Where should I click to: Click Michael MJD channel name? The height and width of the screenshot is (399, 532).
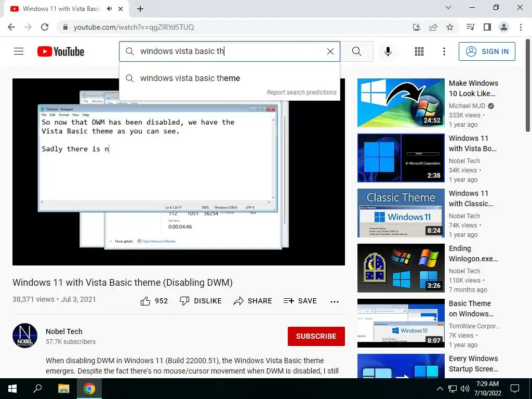(467, 106)
